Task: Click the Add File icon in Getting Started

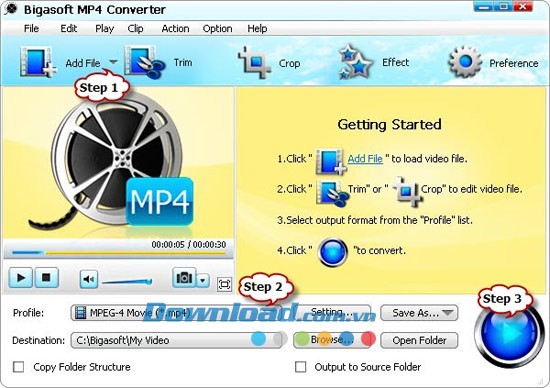Action: pos(331,161)
